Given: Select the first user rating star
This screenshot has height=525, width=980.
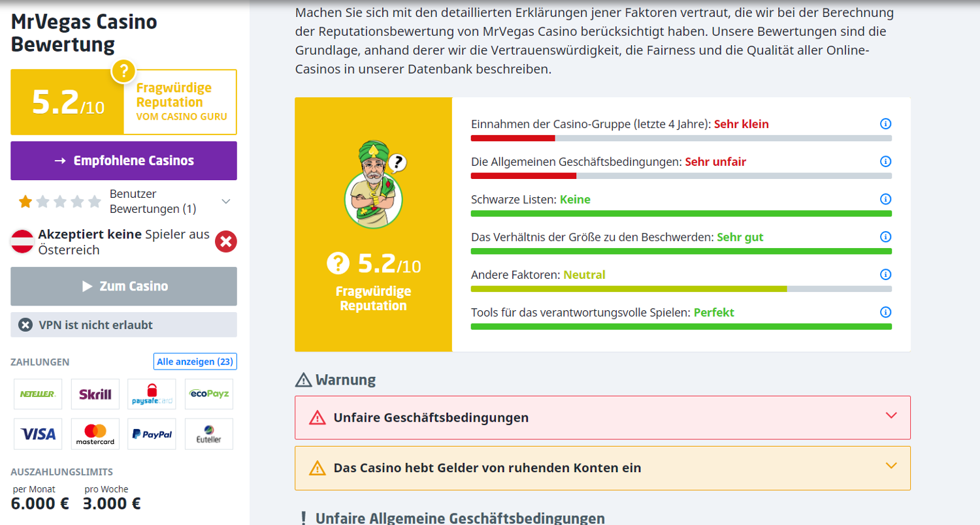Looking at the screenshot, I should point(25,202).
